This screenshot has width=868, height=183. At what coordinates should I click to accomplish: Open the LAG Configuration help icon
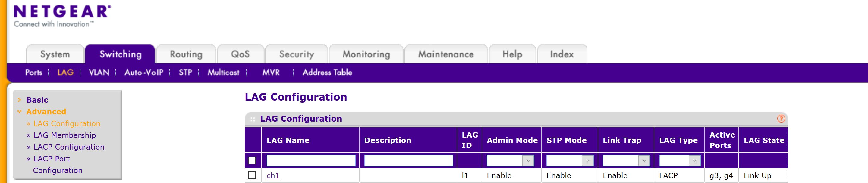click(x=781, y=119)
